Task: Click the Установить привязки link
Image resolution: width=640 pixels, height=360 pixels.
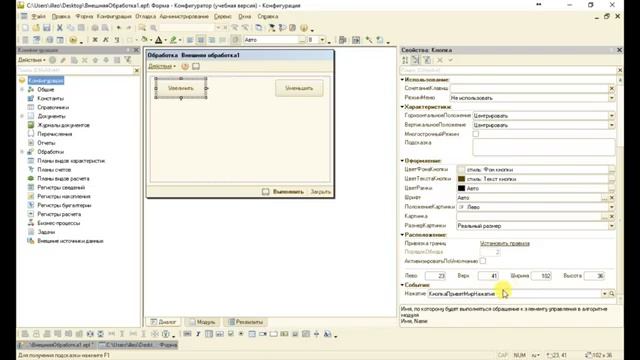Action: click(x=505, y=243)
